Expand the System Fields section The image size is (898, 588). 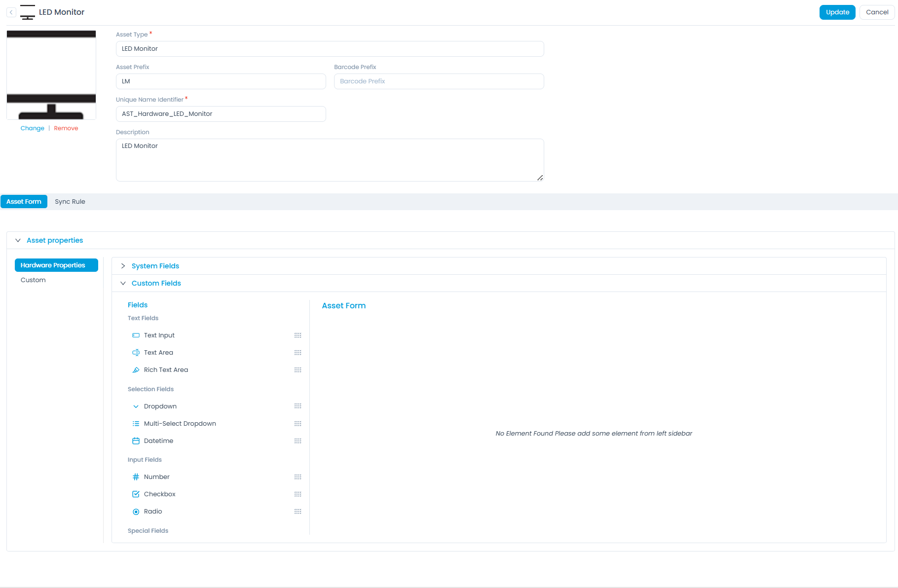123,265
